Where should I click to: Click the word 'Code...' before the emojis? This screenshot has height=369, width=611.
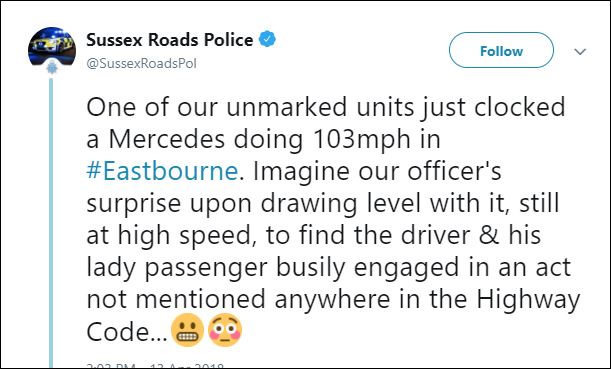click(x=127, y=332)
